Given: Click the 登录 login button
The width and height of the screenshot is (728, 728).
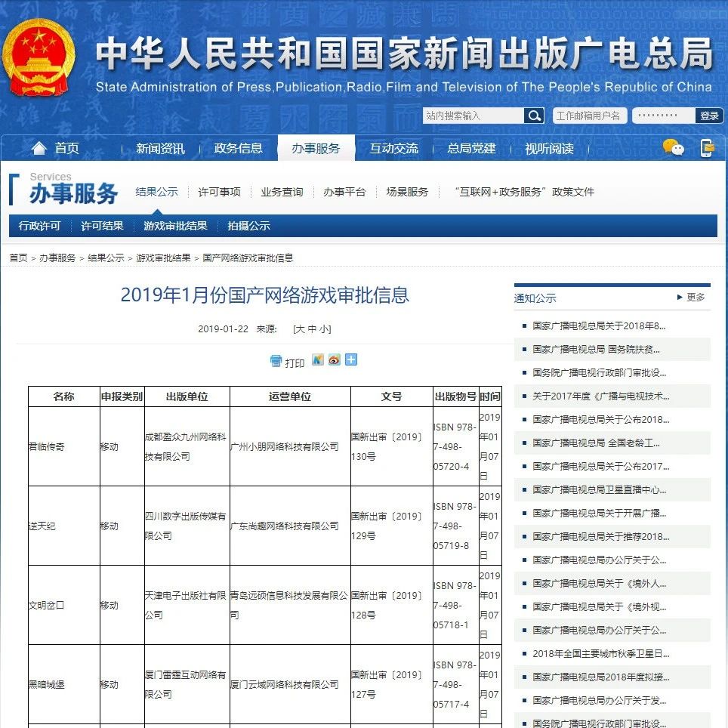Looking at the screenshot, I should pos(709,115).
